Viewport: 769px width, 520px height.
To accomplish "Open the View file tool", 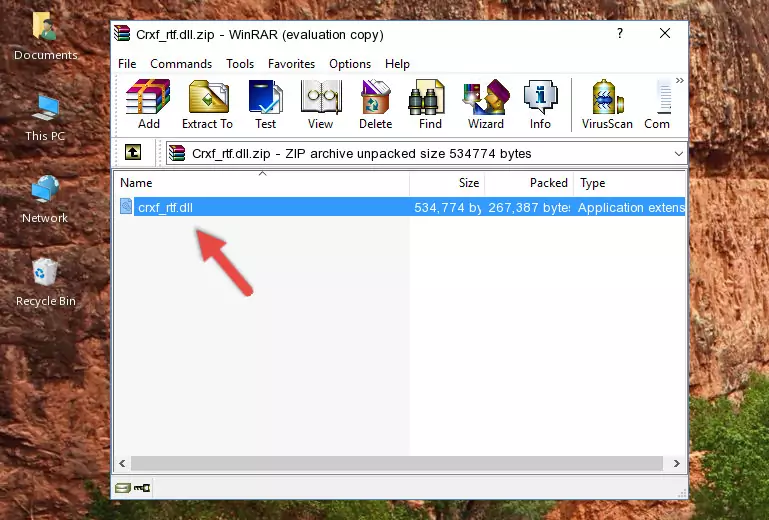I will tap(321, 104).
